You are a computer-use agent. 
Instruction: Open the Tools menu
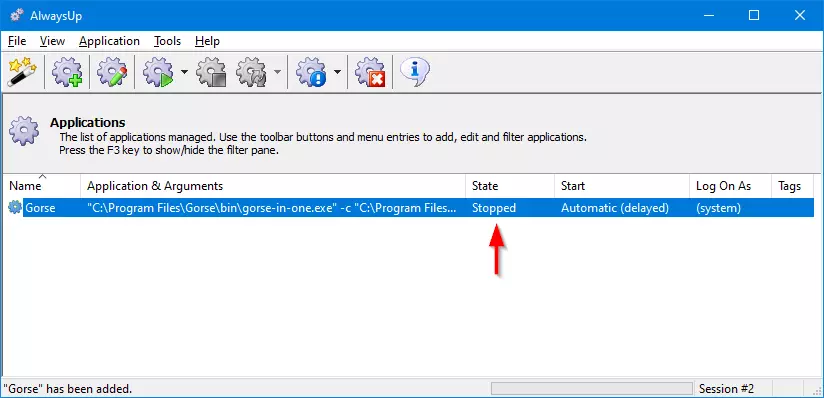(167, 41)
